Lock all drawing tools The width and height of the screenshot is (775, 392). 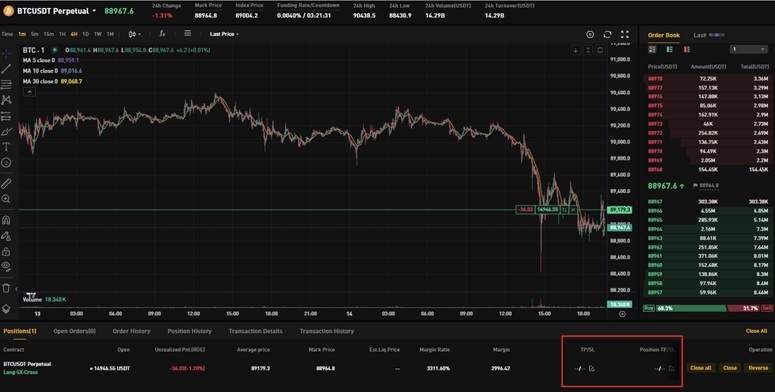coord(6,251)
